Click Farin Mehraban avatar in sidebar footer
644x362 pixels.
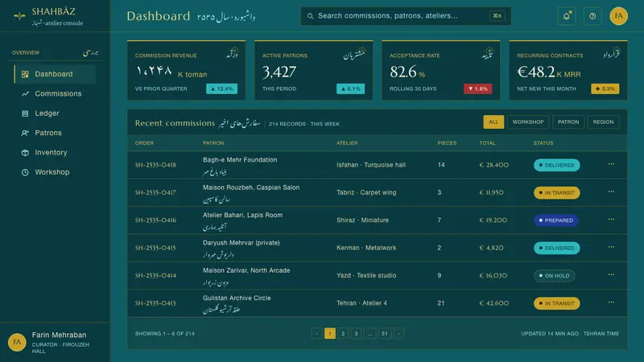point(17,342)
